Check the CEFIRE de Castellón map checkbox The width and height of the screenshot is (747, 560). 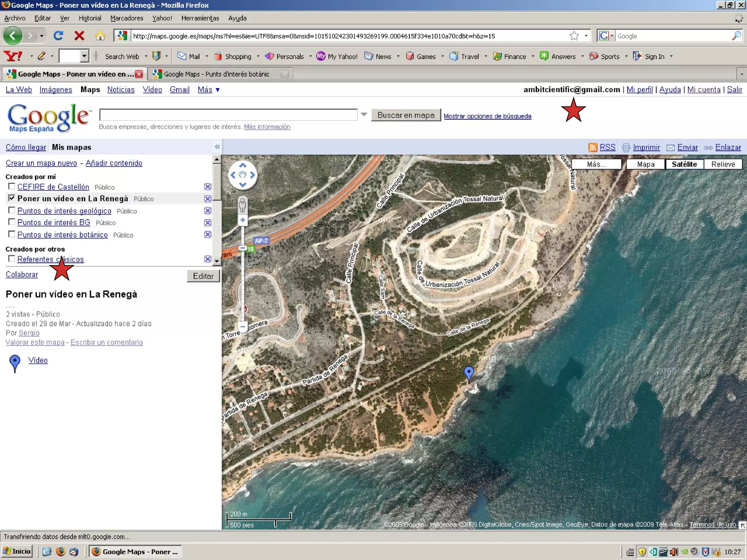point(12,186)
